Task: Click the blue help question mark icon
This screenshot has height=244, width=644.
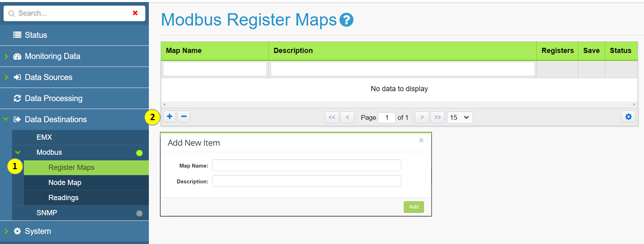Action: 346,21
